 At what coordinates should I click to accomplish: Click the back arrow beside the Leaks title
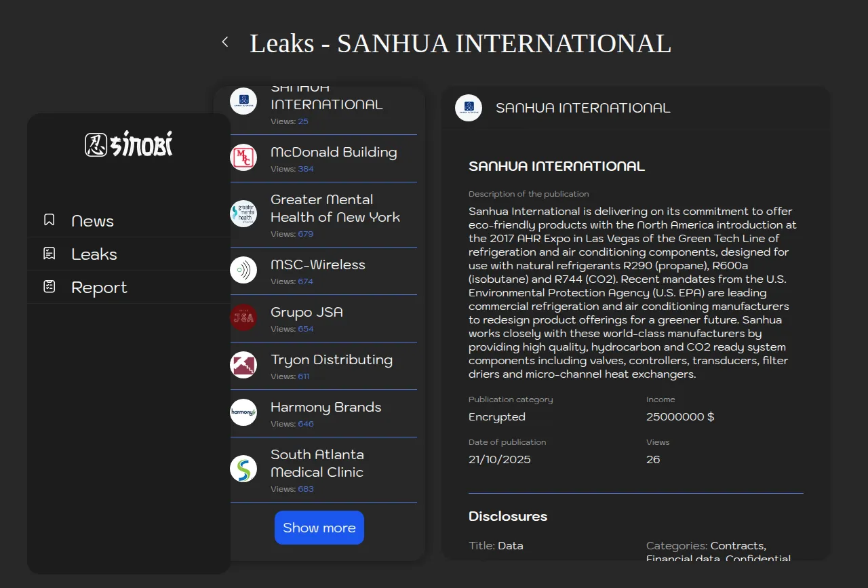tap(225, 42)
